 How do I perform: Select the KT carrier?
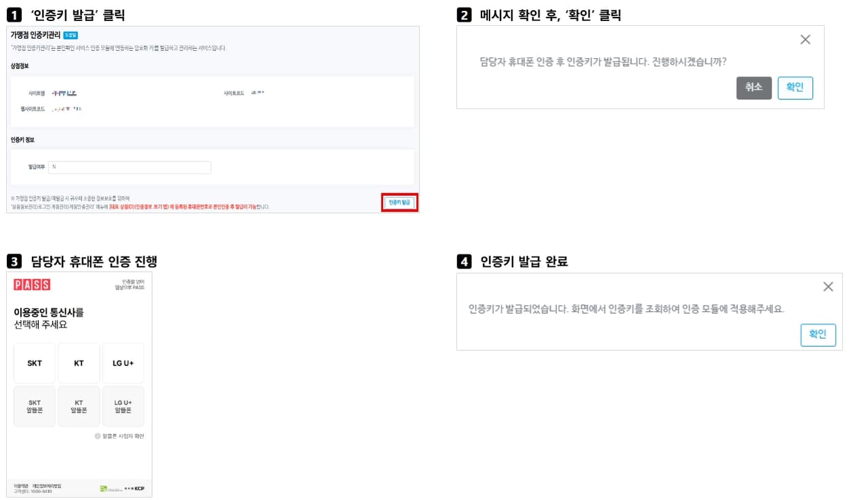(79, 363)
